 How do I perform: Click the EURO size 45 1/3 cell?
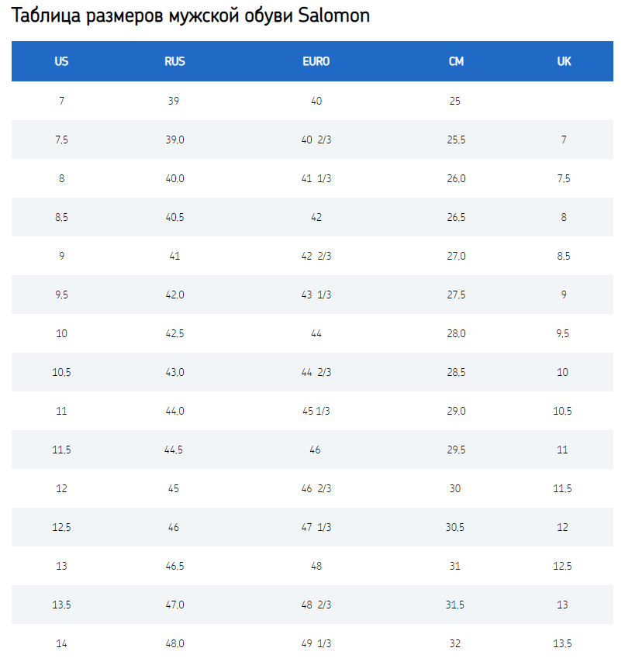click(316, 412)
